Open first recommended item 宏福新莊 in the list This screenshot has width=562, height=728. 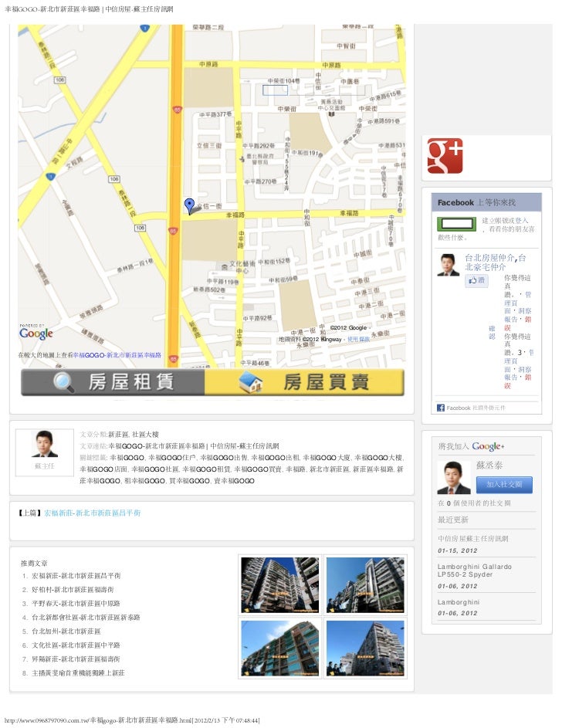[76, 576]
